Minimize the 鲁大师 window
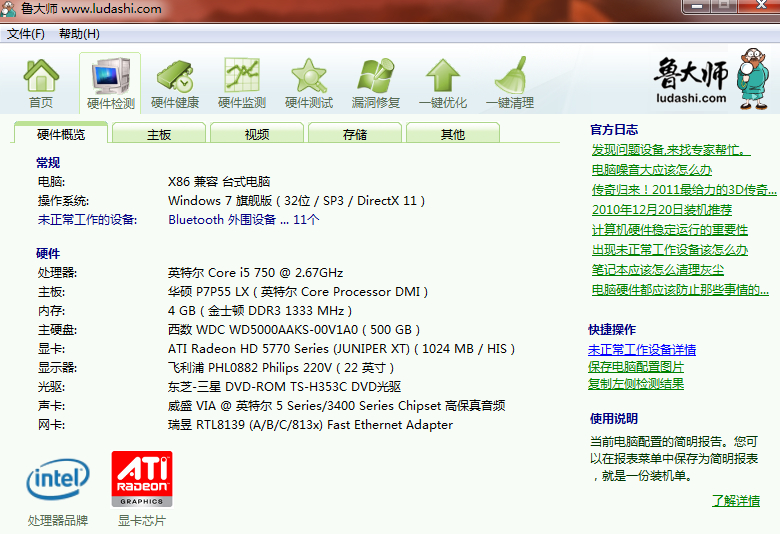780x534 pixels. click(x=696, y=6)
